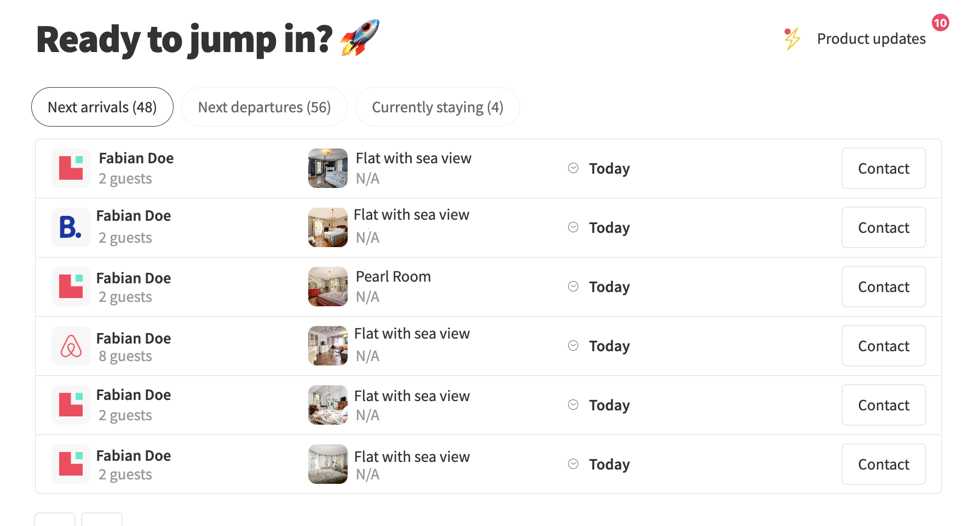Click the pink channel logo on the Pearl Room booking
Screen dimensions: 980x526
coord(71,287)
